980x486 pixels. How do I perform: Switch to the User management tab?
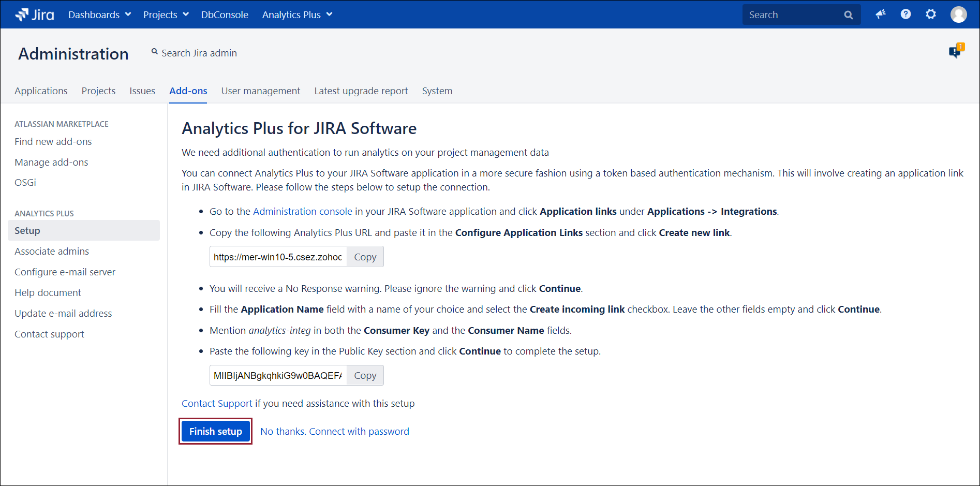coord(260,91)
